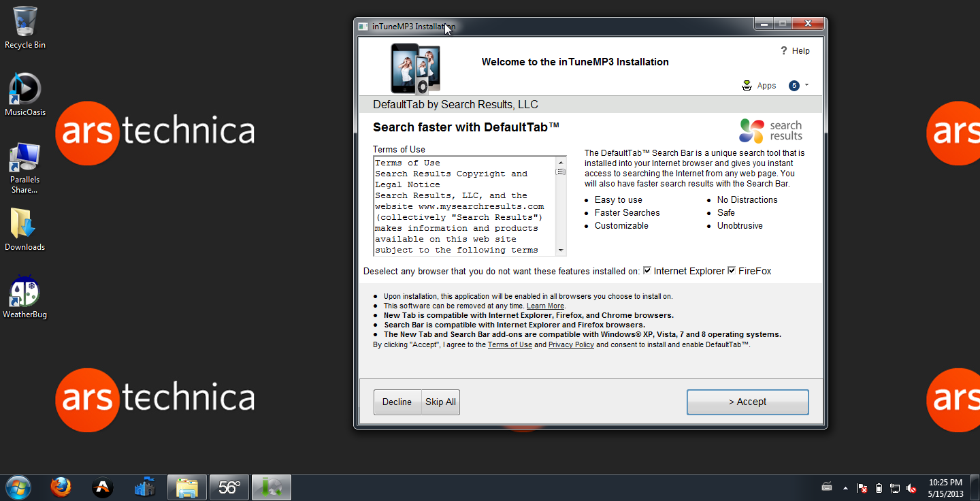Click the iPod and phone product image
Screen dimensions: 980x501
[416, 68]
